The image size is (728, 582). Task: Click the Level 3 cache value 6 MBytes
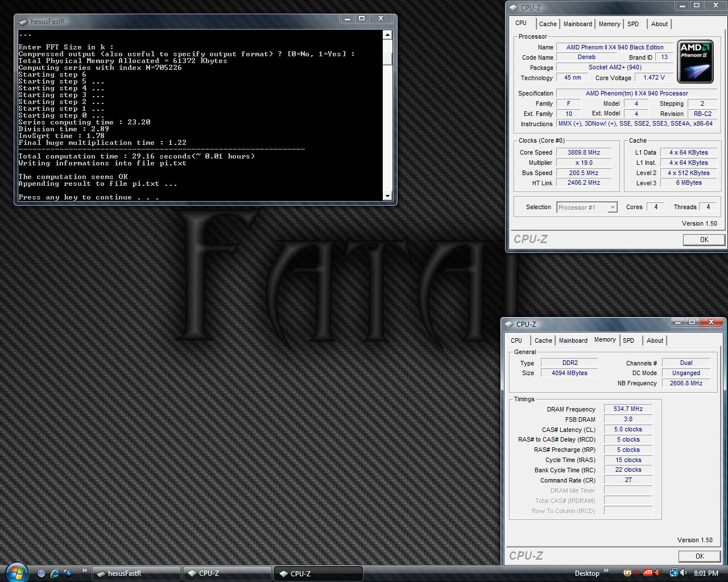click(x=689, y=183)
